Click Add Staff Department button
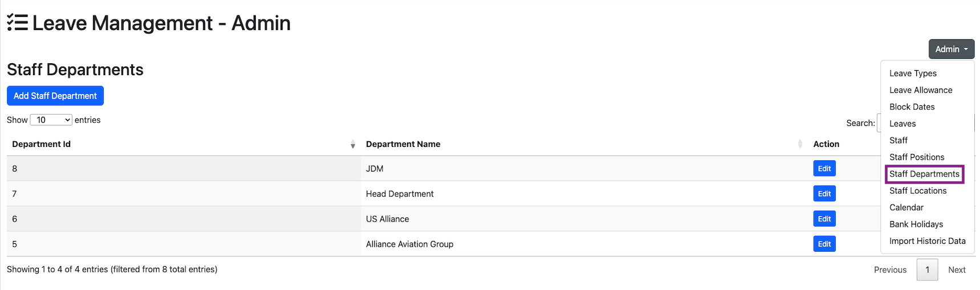Screen dimensions: 980x290 (55, 96)
